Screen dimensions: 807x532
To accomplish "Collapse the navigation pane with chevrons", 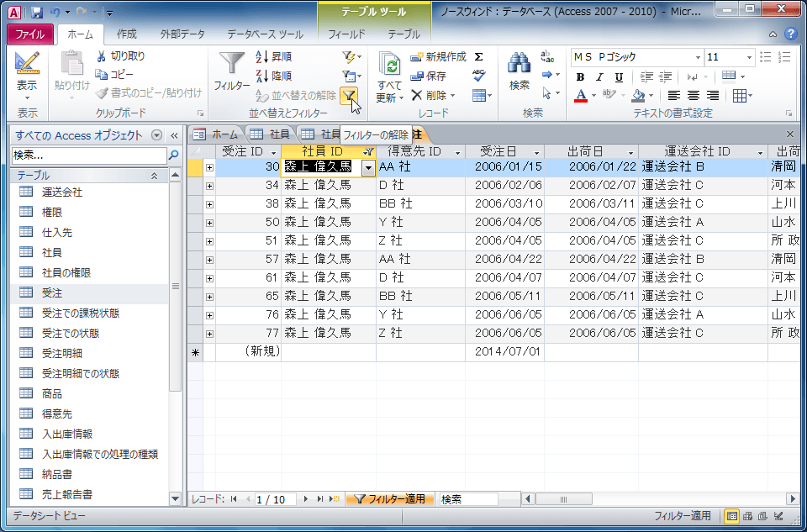I will pyautogui.click(x=174, y=136).
